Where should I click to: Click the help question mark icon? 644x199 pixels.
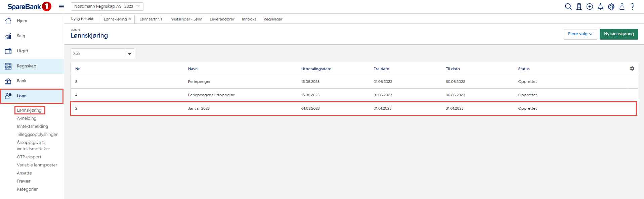(x=633, y=7)
